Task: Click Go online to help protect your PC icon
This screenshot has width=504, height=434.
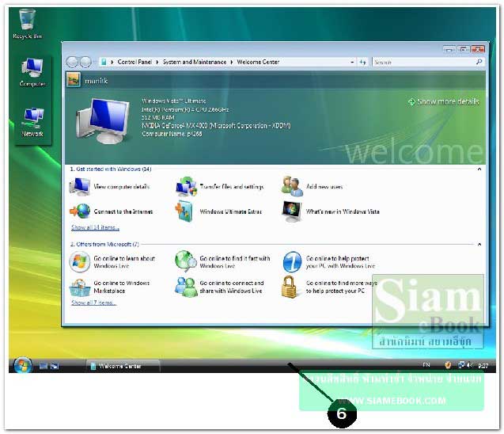Action: coord(292,262)
